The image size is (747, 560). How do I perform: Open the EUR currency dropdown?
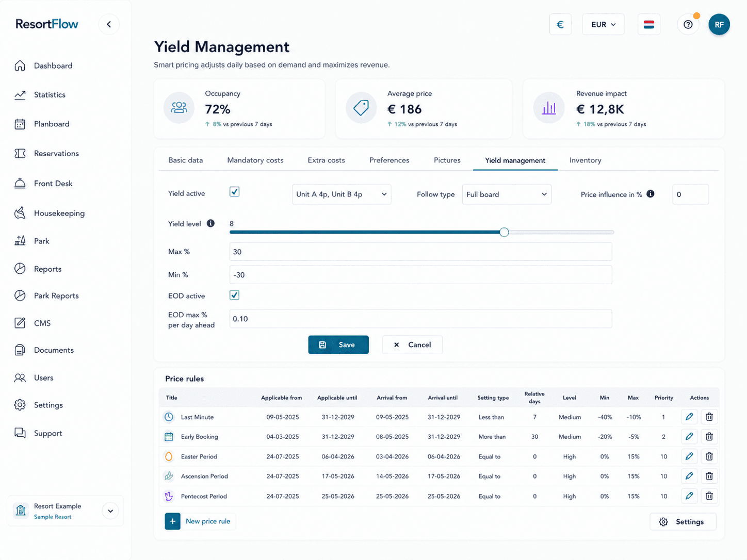(x=603, y=24)
